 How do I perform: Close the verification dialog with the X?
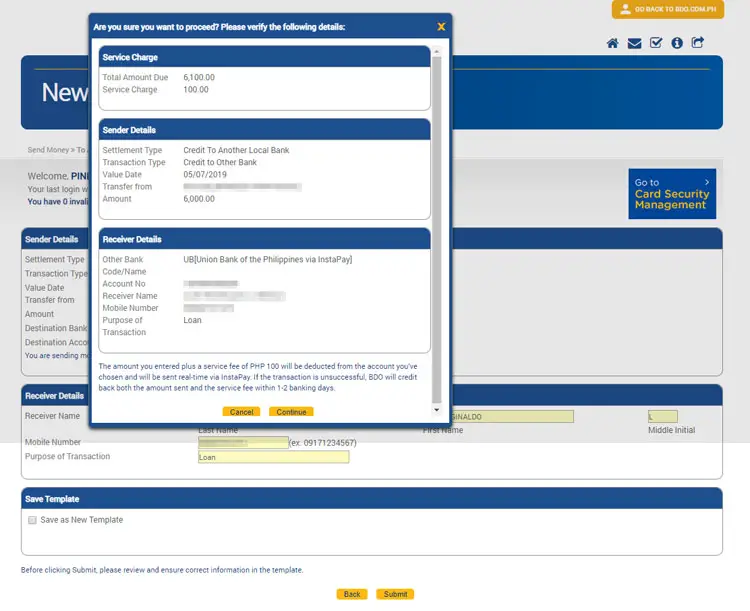pyautogui.click(x=441, y=27)
